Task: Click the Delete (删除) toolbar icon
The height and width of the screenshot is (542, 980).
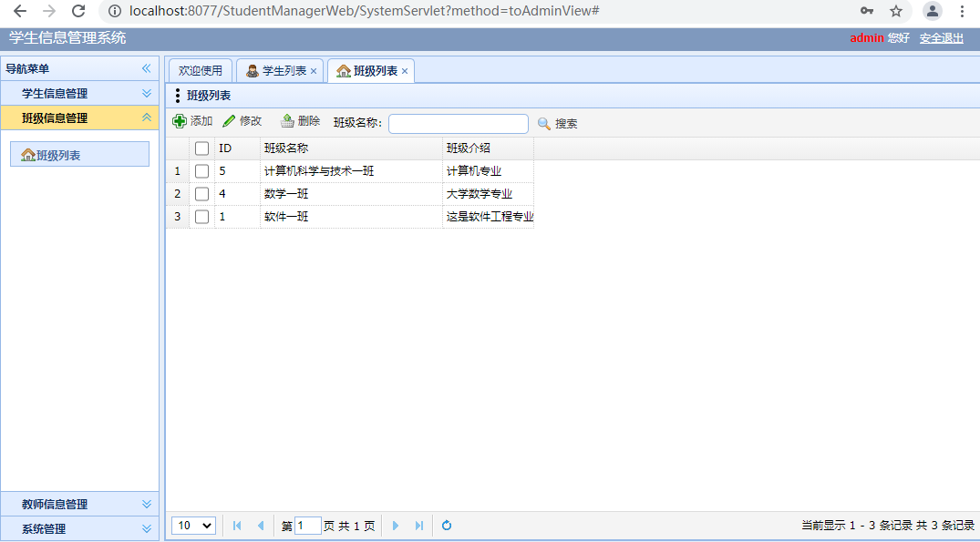Action: 287,122
